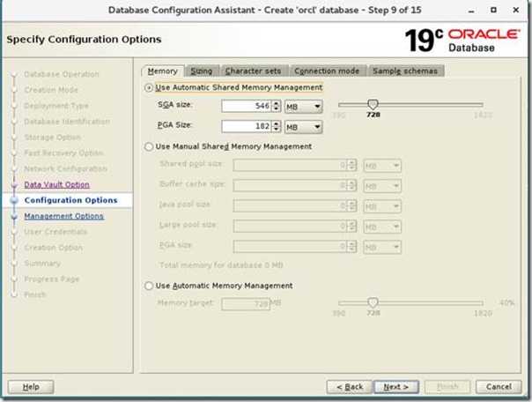
Task: Click the Memory target field
Action: (x=246, y=304)
